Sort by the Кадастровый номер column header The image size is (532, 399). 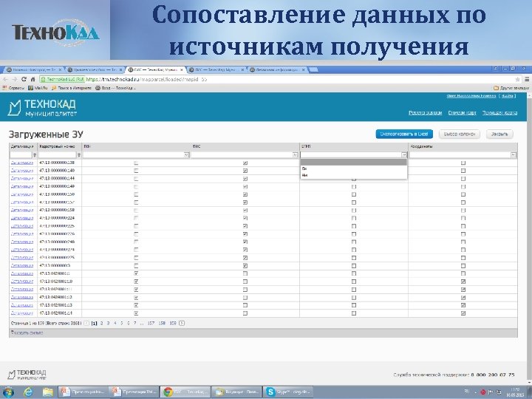tap(58, 146)
